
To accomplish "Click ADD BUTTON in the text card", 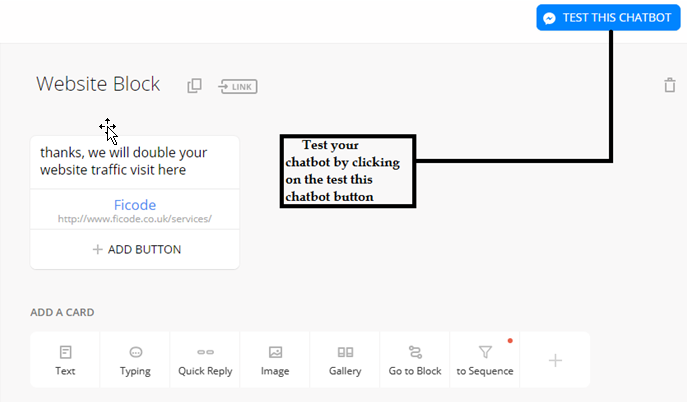I will tap(135, 249).
